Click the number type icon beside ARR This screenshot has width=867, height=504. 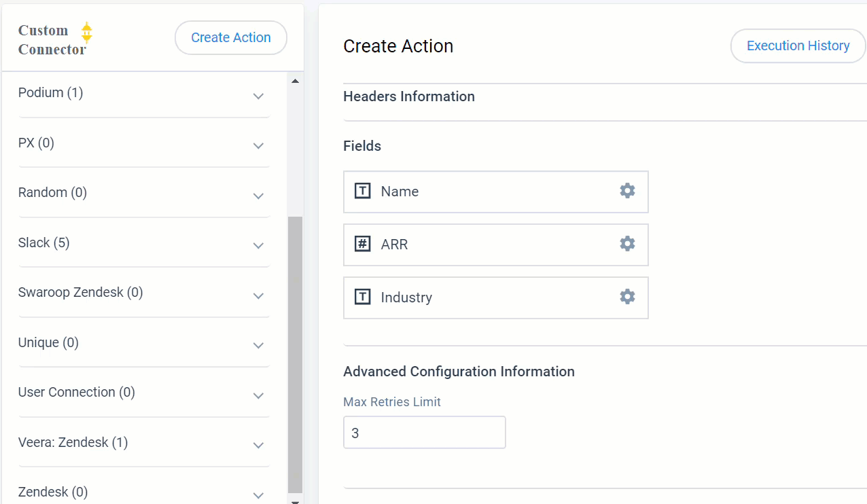click(x=363, y=244)
